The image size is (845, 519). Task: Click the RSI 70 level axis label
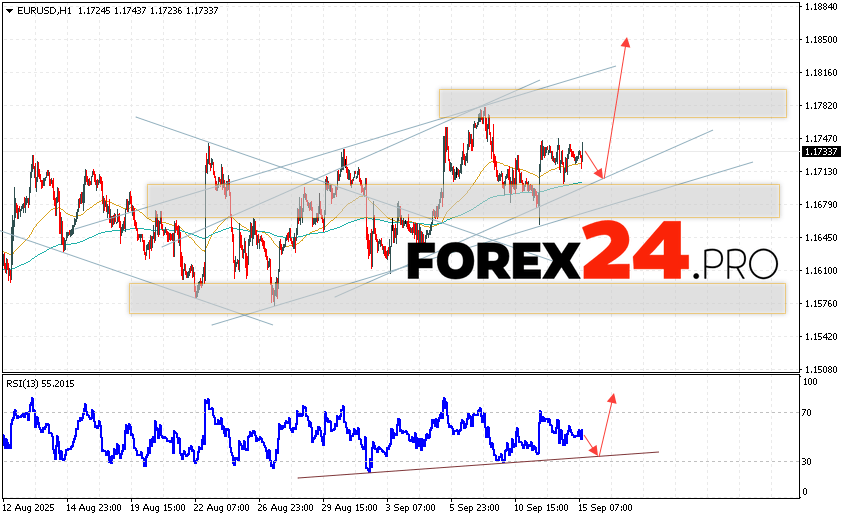[807, 412]
